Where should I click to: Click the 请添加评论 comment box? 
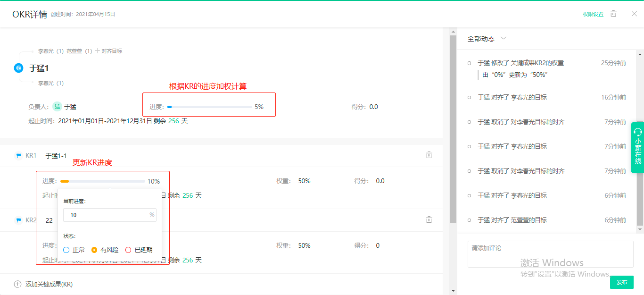click(551, 254)
